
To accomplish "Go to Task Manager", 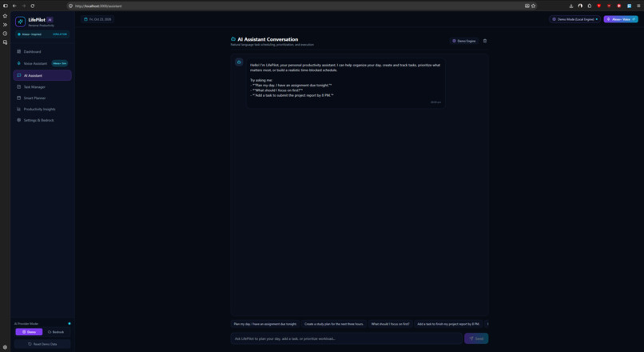I will point(42,87).
